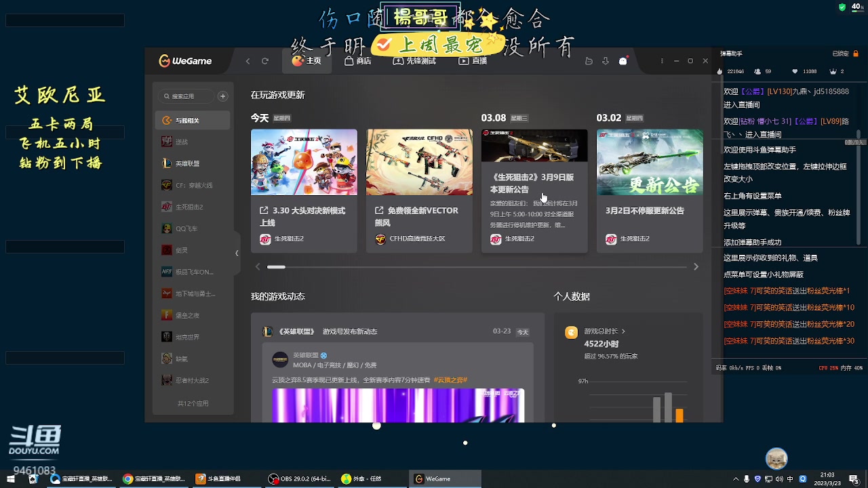
Task: Click the refresh icon in WeGame header
Action: click(x=265, y=61)
